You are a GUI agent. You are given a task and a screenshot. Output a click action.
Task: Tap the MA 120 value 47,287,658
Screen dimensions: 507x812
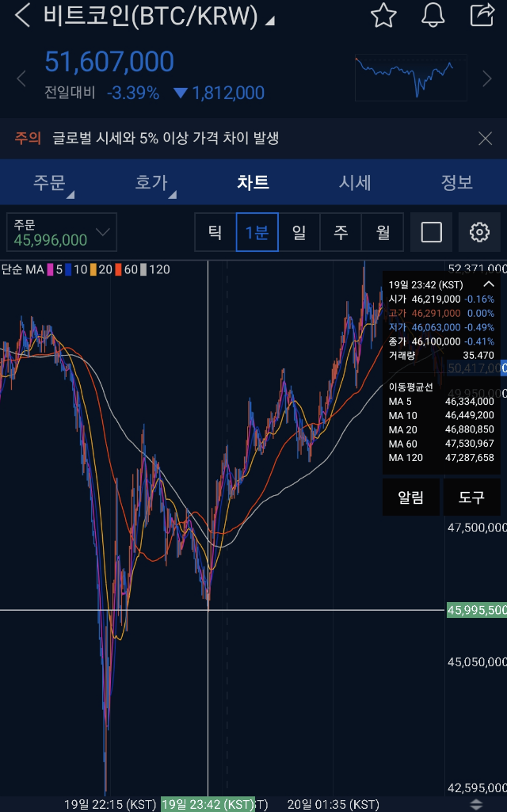pyautogui.click(x=469, y=458)
